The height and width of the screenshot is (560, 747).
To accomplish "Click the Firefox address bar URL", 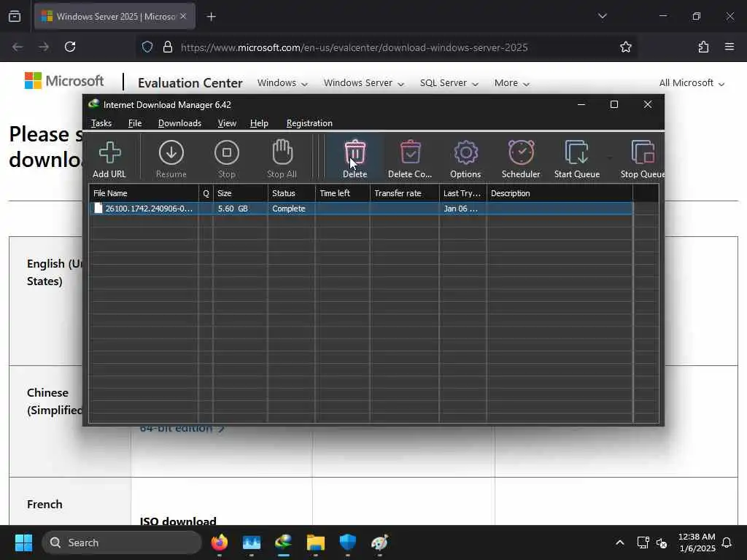I will click(x=354, y=47).
